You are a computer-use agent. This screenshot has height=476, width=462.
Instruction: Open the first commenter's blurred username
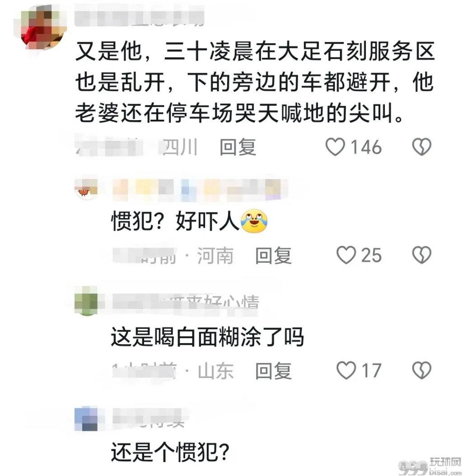[x=140, y=15]
